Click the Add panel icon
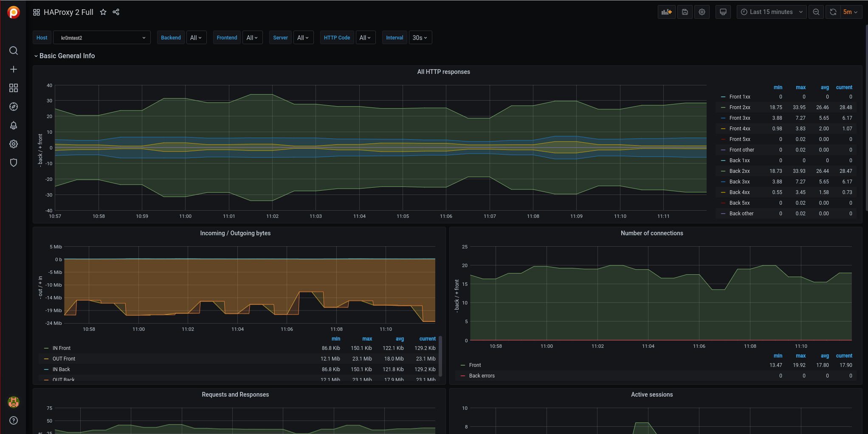Screen dimensions: 868x434 coord(666,12)
